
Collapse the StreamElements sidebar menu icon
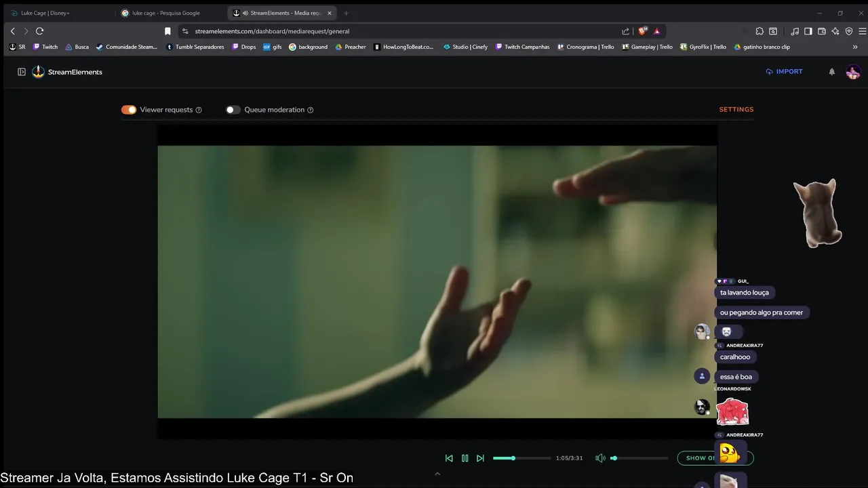22,72
